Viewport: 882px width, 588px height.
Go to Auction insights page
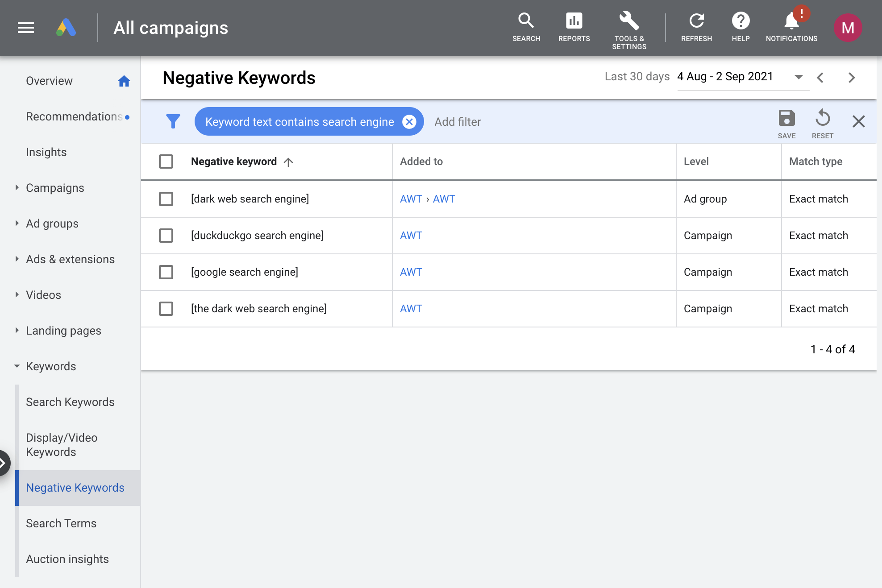point(67,559)
